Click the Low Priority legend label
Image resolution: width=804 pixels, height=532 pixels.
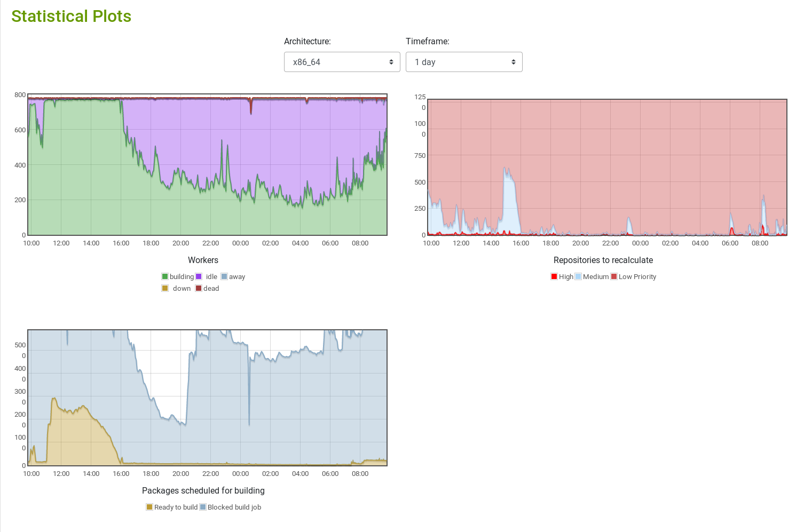[x=637, y=276]
